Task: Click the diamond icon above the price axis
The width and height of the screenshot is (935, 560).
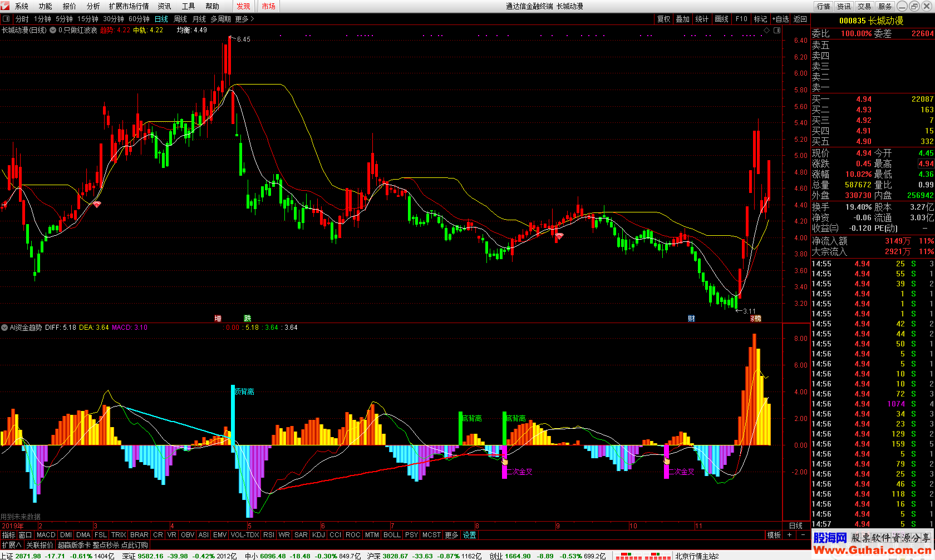Action: 766,30
